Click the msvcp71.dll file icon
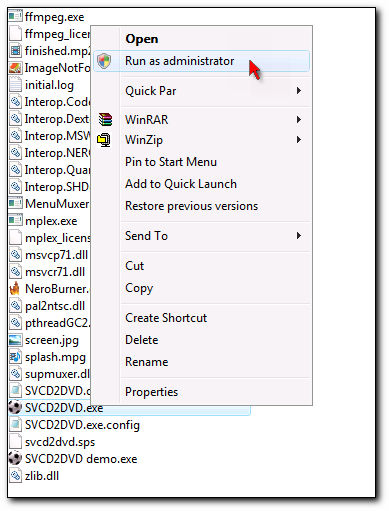Image resolution: width=389 pixels, height=511 pixels. pyautogui.click(x=15, y=255)
